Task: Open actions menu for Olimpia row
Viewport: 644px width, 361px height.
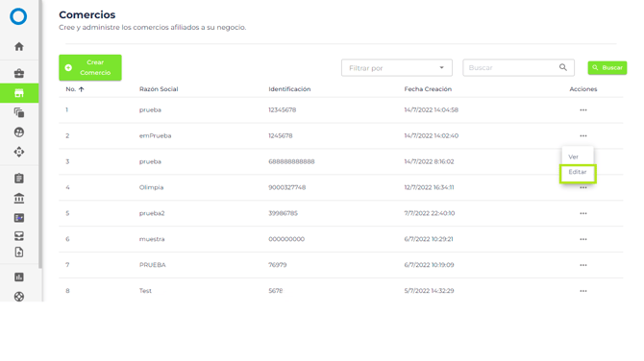Action: click(x=583, y=188)
